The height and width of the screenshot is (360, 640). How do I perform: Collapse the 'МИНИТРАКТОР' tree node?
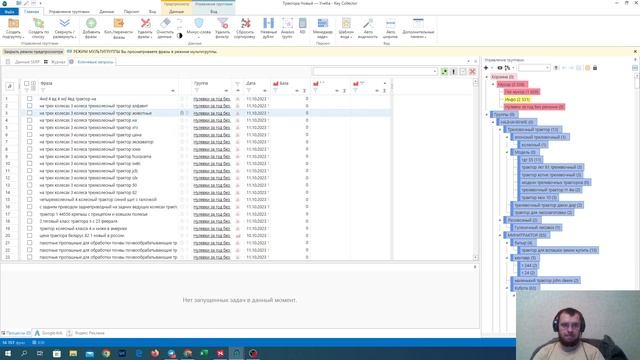coord(500,235)
